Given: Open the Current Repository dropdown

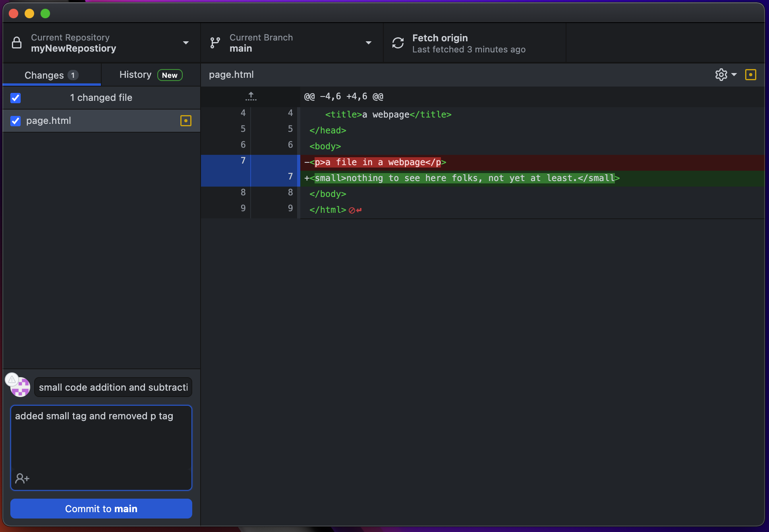Looking at the screenshot, I should point(101,43).
